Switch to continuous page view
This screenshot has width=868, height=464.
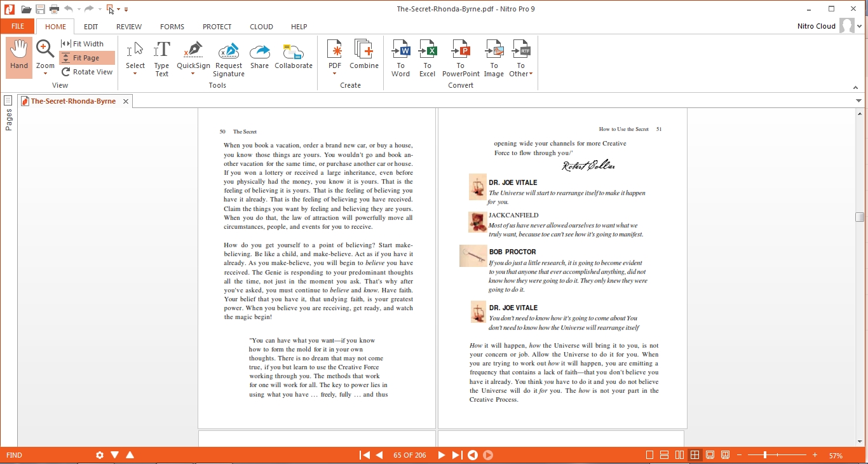click(x=665, y=455)
